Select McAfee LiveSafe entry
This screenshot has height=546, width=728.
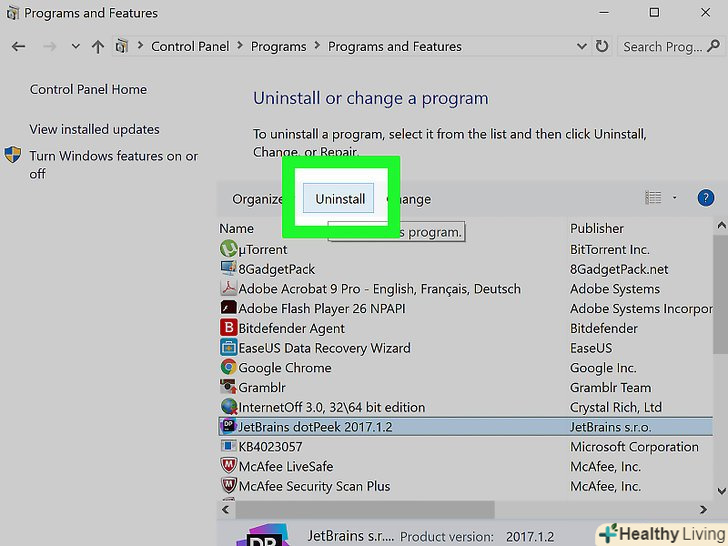(286, 466)
